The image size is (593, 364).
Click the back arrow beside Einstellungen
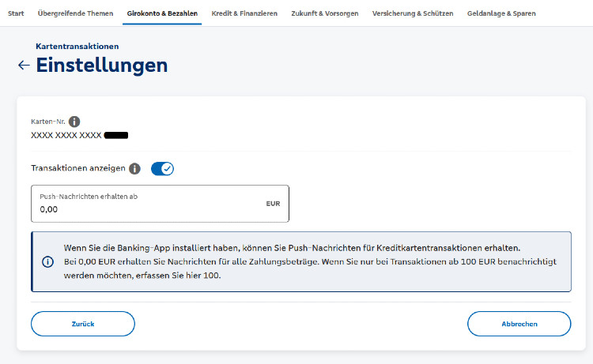pyautogui.click(x=24, y=66)
